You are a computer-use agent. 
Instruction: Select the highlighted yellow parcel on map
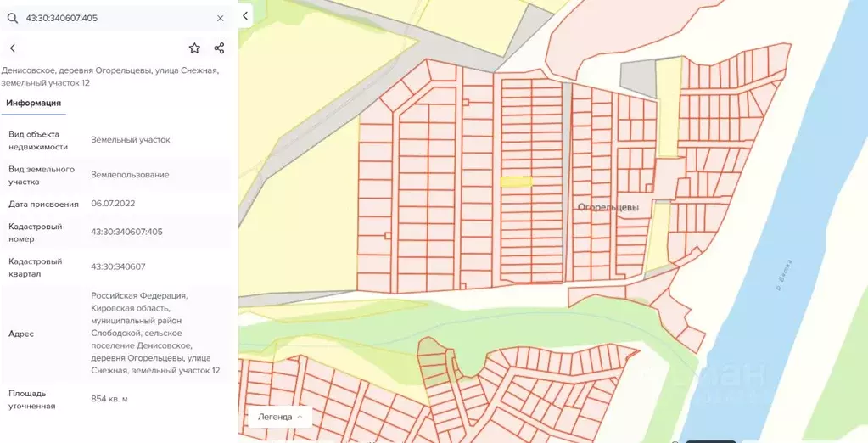[x=516, y=181]
